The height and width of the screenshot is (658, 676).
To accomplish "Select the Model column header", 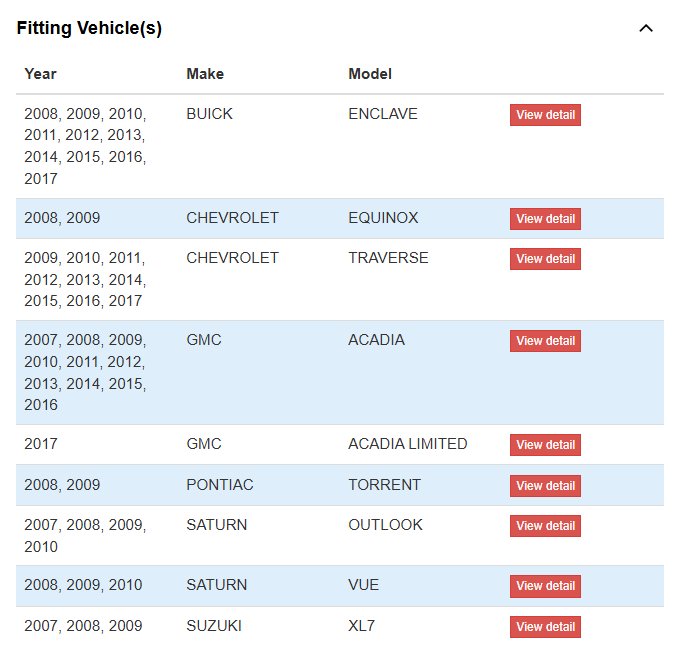I will coord(370,74).
